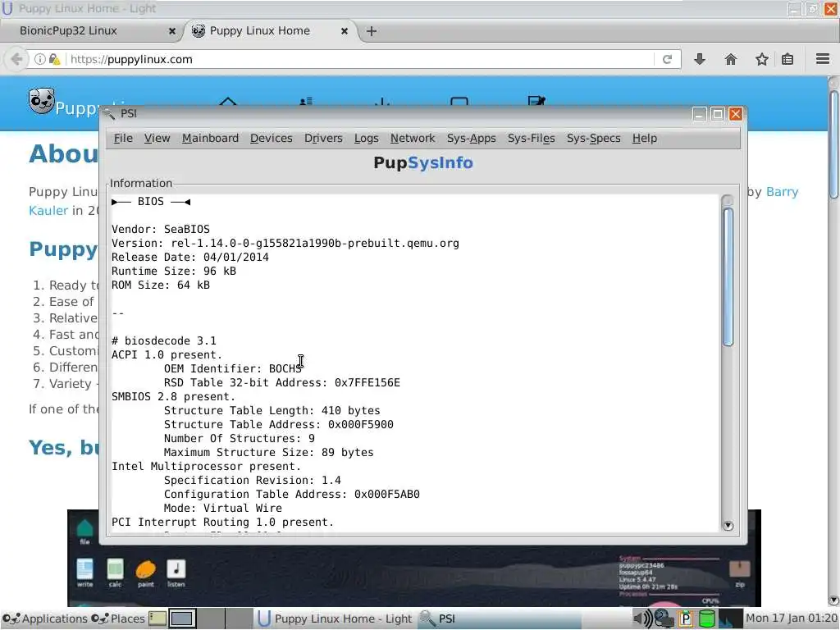Screen dimensions: 840x630
Task: Open the Mainboard menu
Action: pyautogui.click(x=210, y=138)
